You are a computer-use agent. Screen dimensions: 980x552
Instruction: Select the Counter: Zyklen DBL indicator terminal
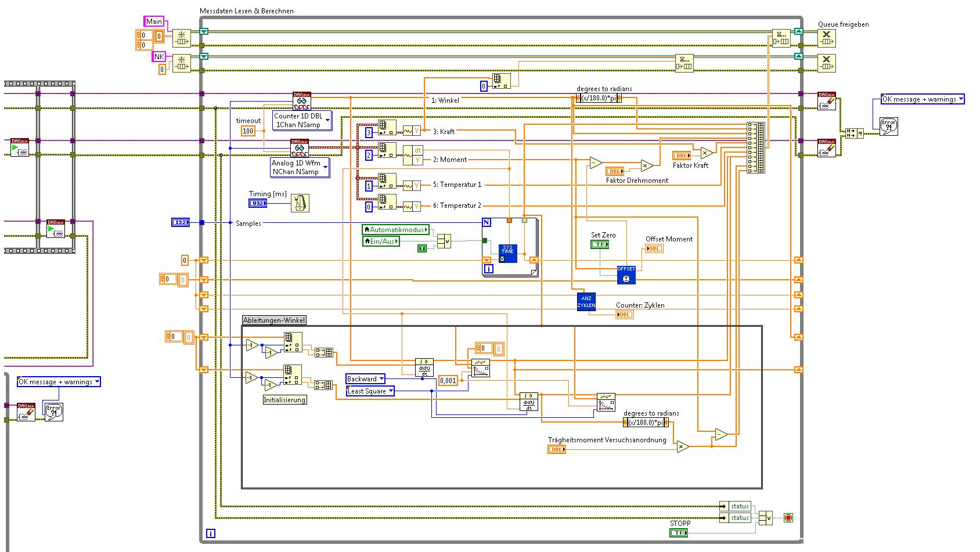(x=625, y=315)
